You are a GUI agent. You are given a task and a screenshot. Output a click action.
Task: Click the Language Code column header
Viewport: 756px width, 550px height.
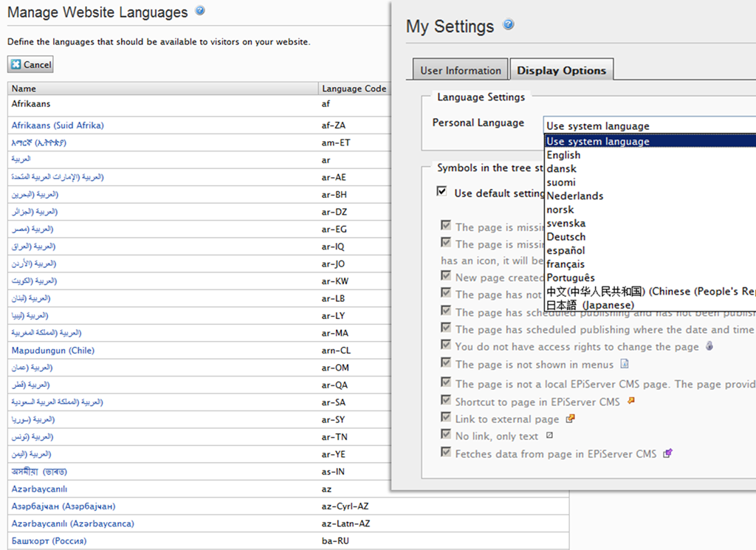tap(354, 89)
